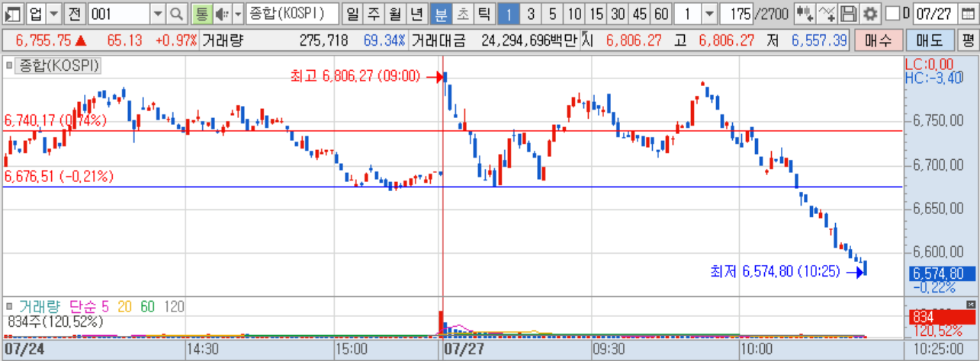Click the 종합(KOSPI) chart legend label
Screen dimensions: 980x361
[x=59, y=66]
